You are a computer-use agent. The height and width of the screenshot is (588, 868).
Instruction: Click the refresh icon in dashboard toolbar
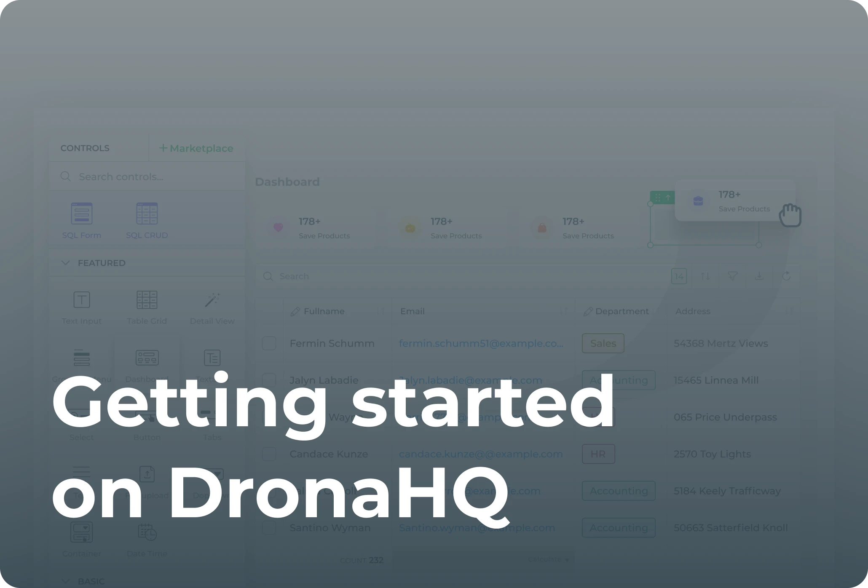tap(786, 276)
